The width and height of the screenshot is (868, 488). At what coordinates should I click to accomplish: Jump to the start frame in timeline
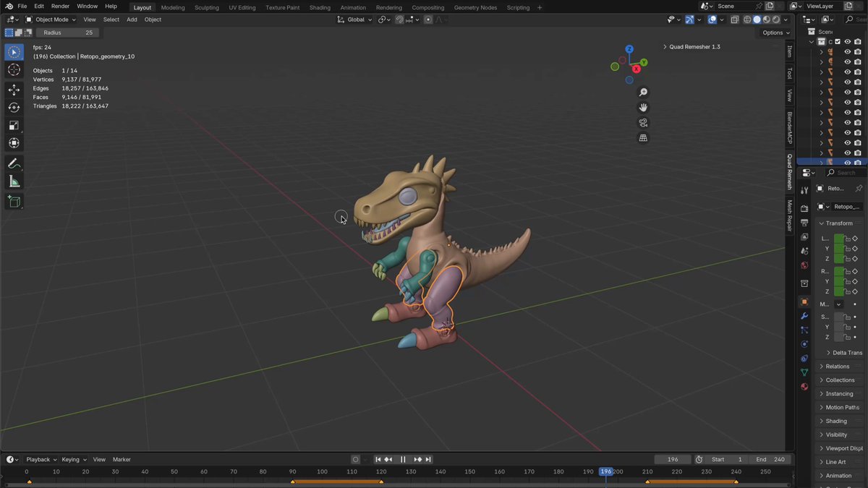pos(378,460)
